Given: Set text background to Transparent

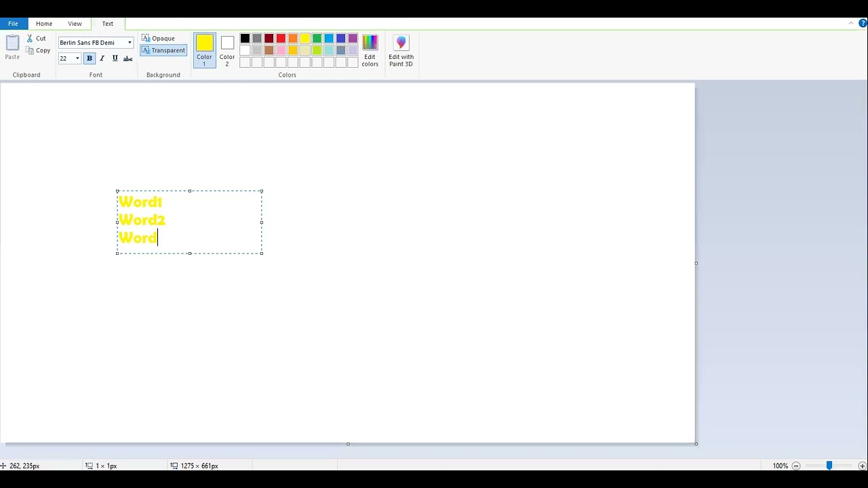Looking at the screenshot, I should pyautogui.click(x=163, y=51).
